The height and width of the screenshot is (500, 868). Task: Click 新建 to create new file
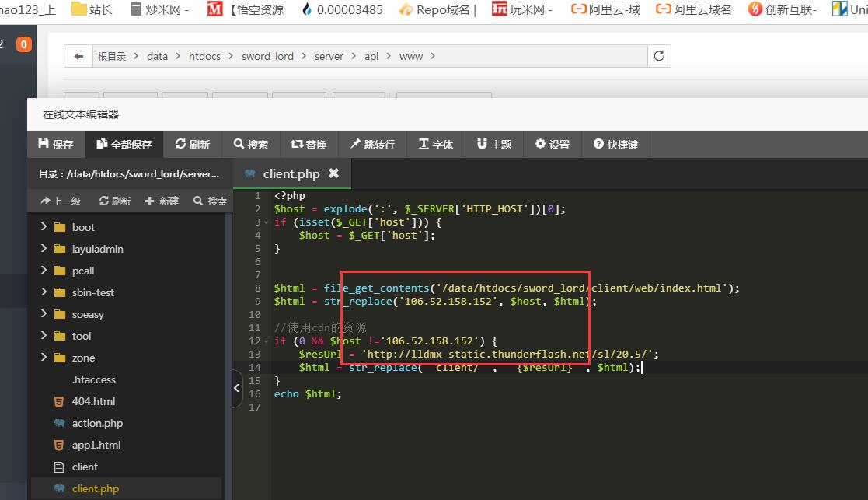(162, 201)
